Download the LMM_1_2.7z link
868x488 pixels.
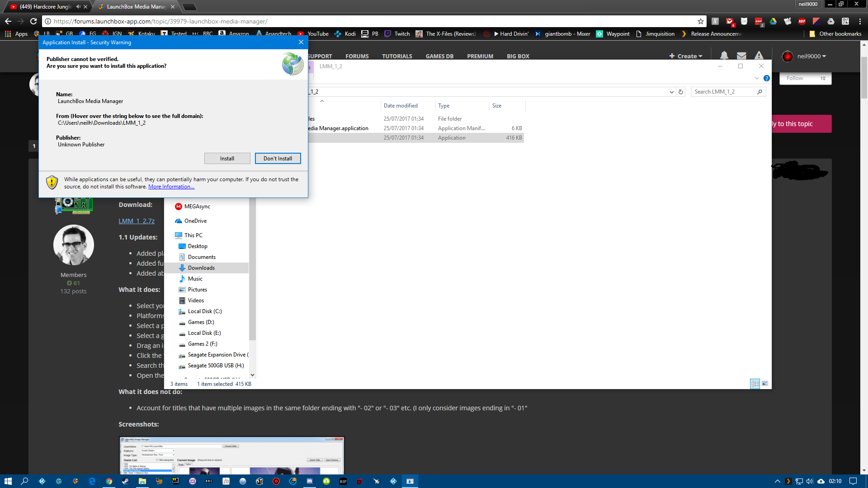tap(137, 221)
